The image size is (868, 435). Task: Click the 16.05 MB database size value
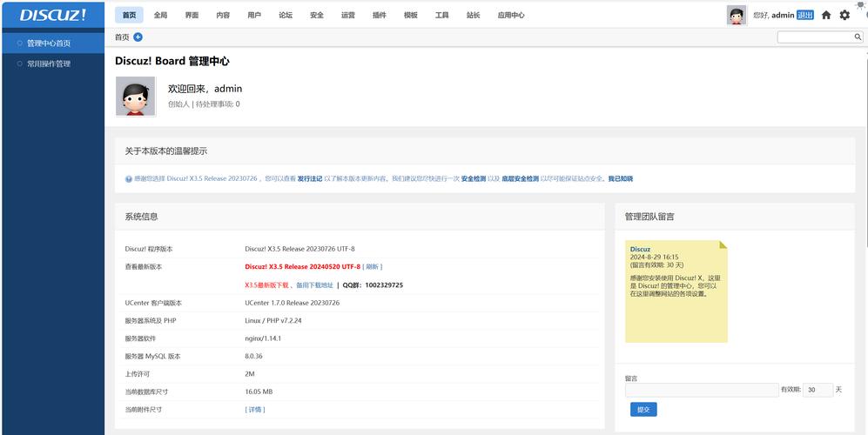259,391
